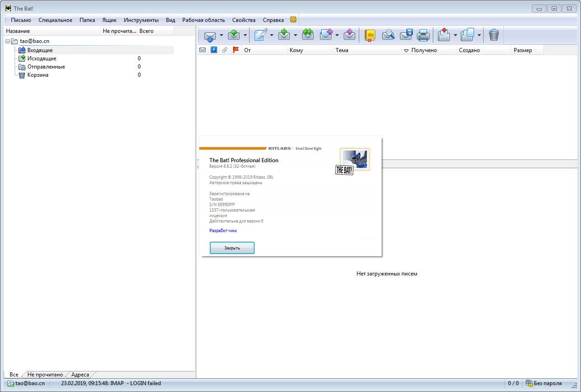The height and width of the screenshot is (392, 581).
Task: Open dropdown arrow beside Copy to folder
Action: click(x=479, y=35)
